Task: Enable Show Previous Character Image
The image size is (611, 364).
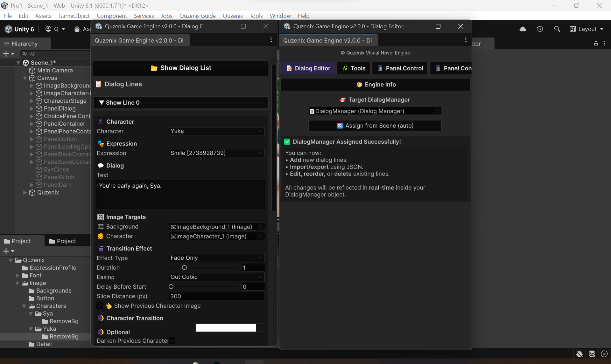Action: (100, 306)
